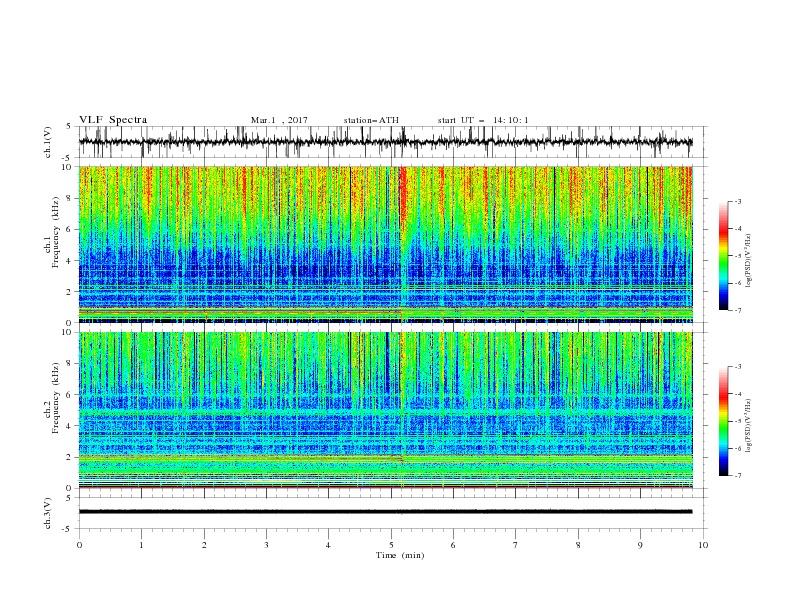Click the "station=ATH" header label
Screen dimensions: 792x612
371,120
